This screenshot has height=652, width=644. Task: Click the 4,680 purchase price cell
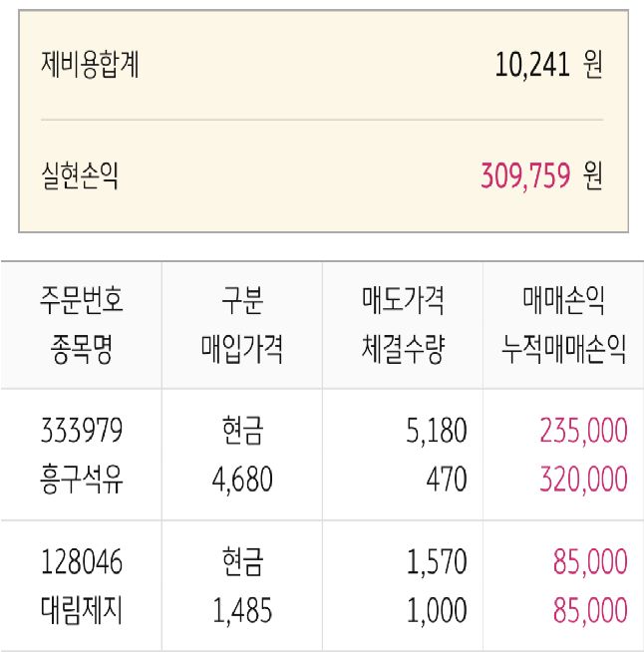click(242, 481)
